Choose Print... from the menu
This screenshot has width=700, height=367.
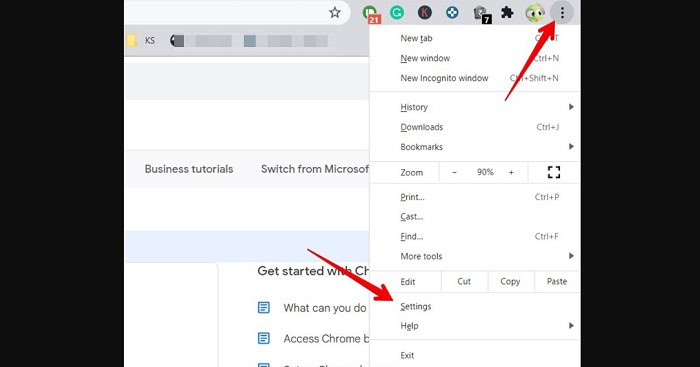tap(475, 197)
